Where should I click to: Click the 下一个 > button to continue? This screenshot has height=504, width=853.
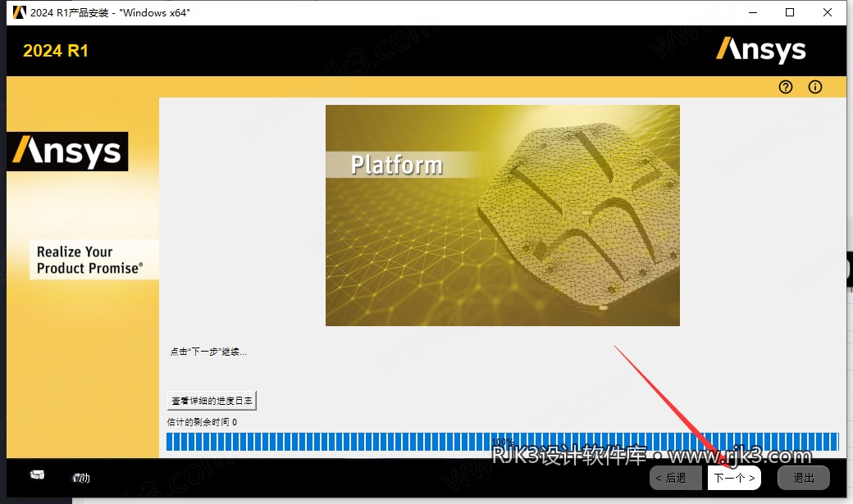(x=734, y=478)
